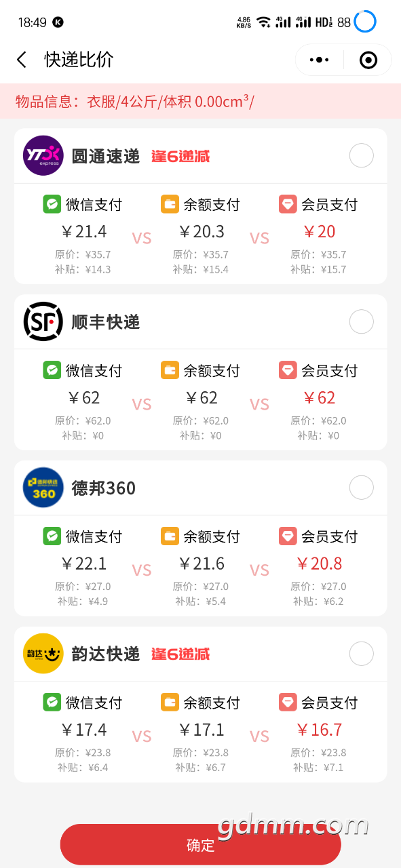Tap the ¥16.7 member price for 韵达
Image resolution: width=401 pixels, height=868 pixels.
(320, 730)
